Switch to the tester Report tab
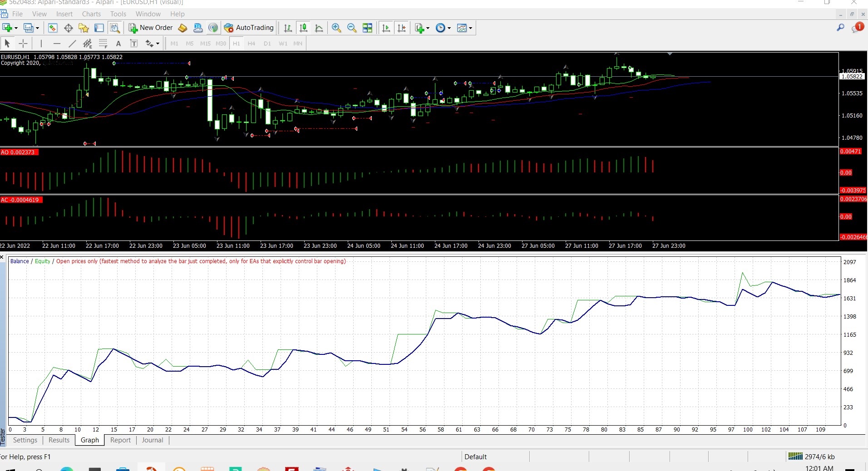This screenshot has height=471, width=868. tap(120, 440)
